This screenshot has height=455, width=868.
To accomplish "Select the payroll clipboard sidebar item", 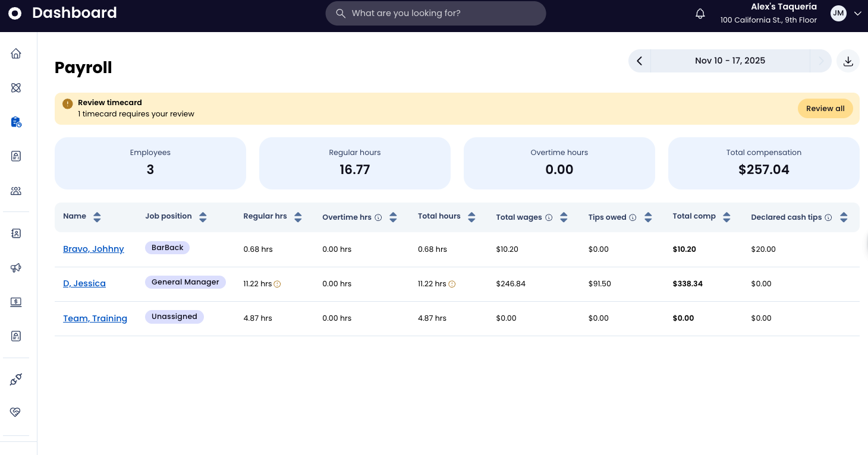I will (x=16, y=122).
